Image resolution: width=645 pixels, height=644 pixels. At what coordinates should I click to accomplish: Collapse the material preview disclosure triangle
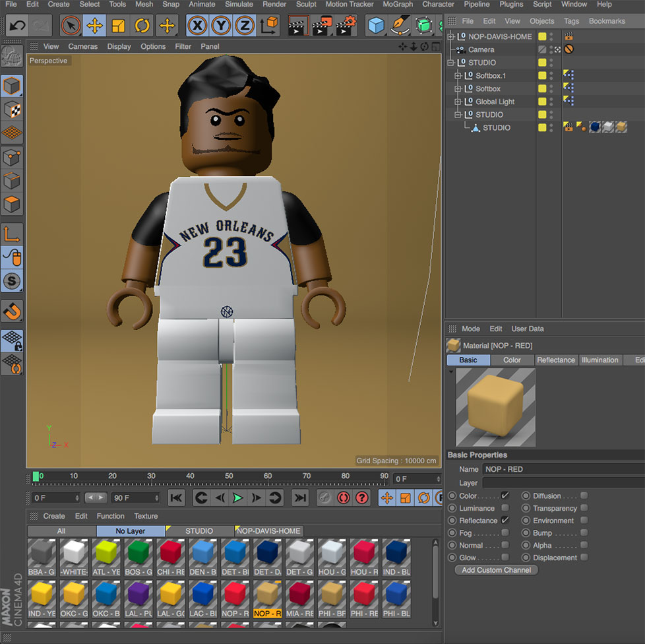[x=451, y=371]
